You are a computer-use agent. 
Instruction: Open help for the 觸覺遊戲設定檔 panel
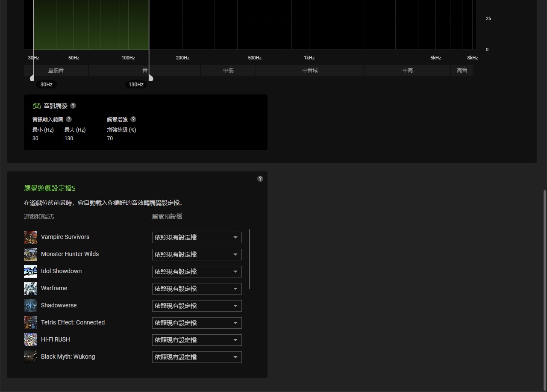point(260,179)
